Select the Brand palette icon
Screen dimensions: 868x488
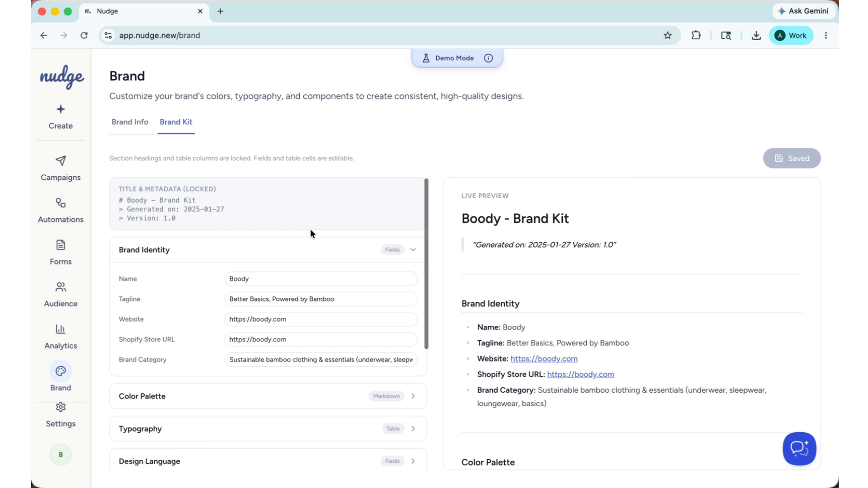[x=61, y=371]
